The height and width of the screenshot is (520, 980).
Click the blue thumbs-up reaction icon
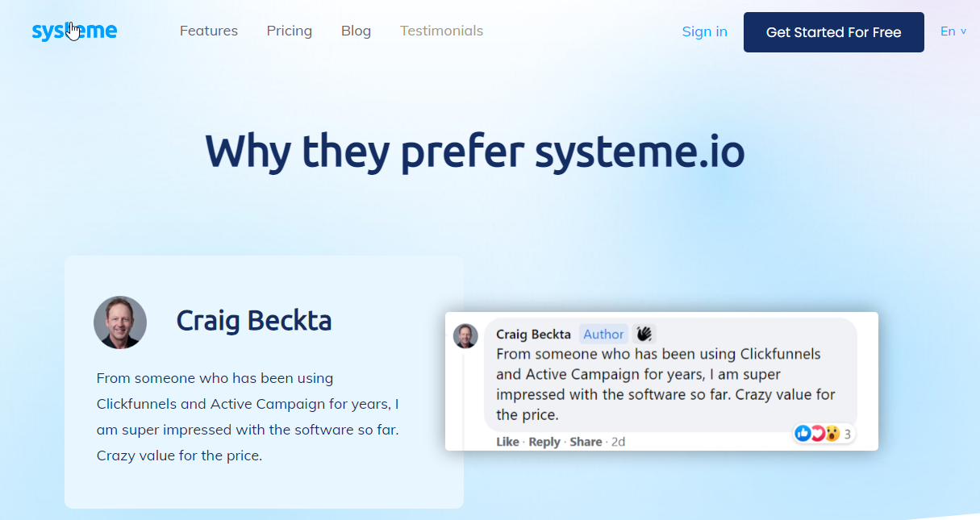803,434
